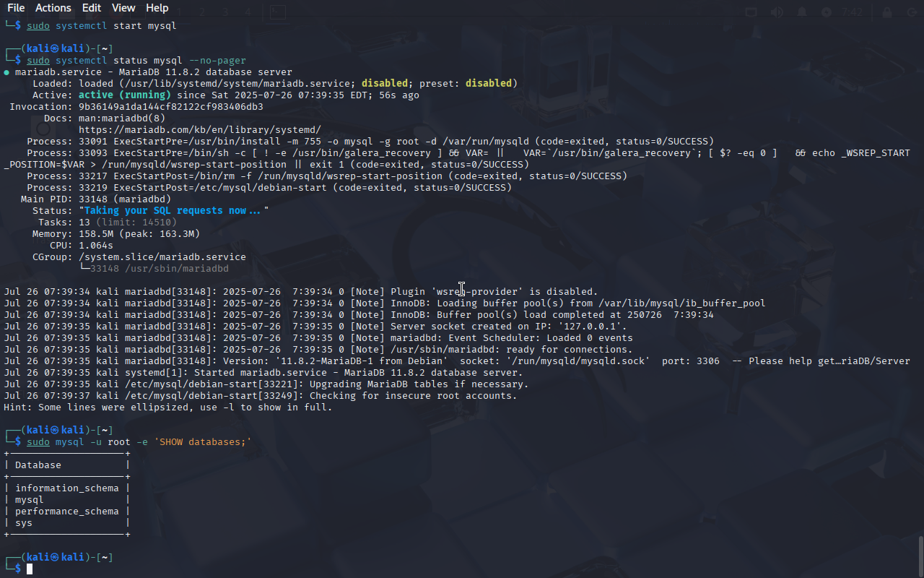Click the 'Checking for insecure root accounts.' line
924x578 pixels.
point(261,396)
